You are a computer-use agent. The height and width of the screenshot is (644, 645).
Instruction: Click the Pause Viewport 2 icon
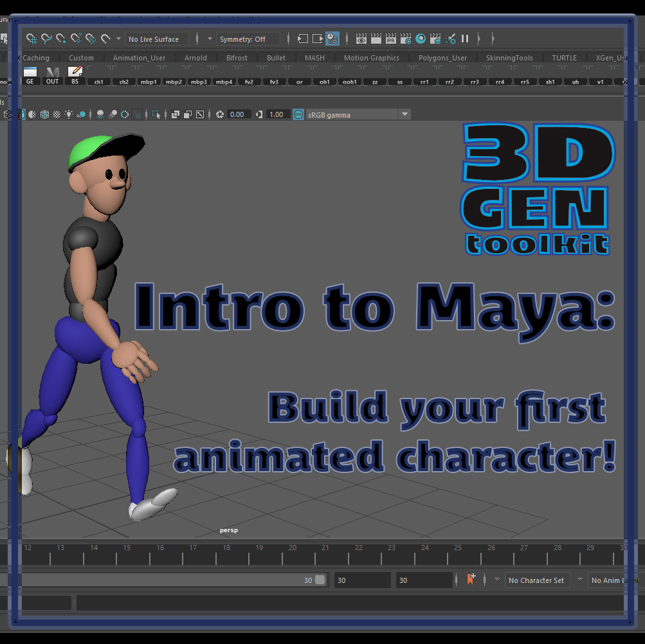465,39
